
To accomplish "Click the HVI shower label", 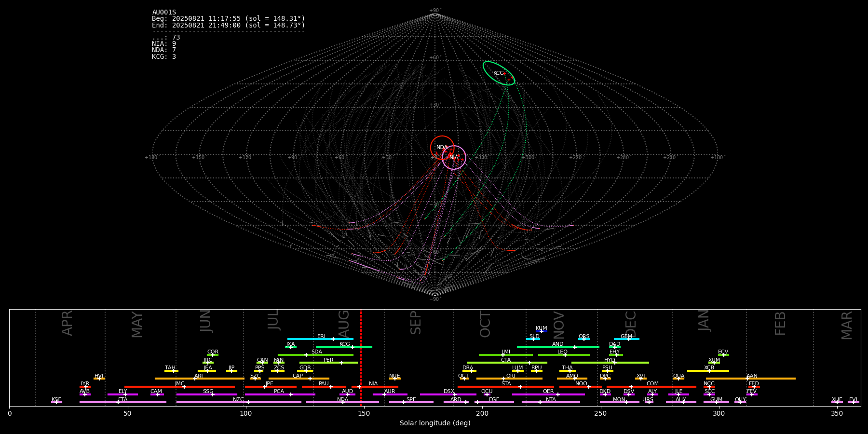I will (99, 376).
